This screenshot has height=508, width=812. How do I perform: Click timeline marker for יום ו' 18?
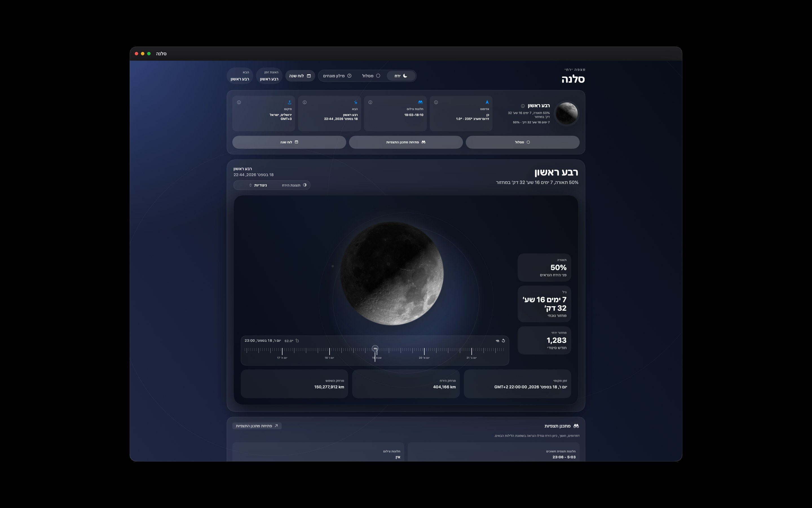(329, 358)
